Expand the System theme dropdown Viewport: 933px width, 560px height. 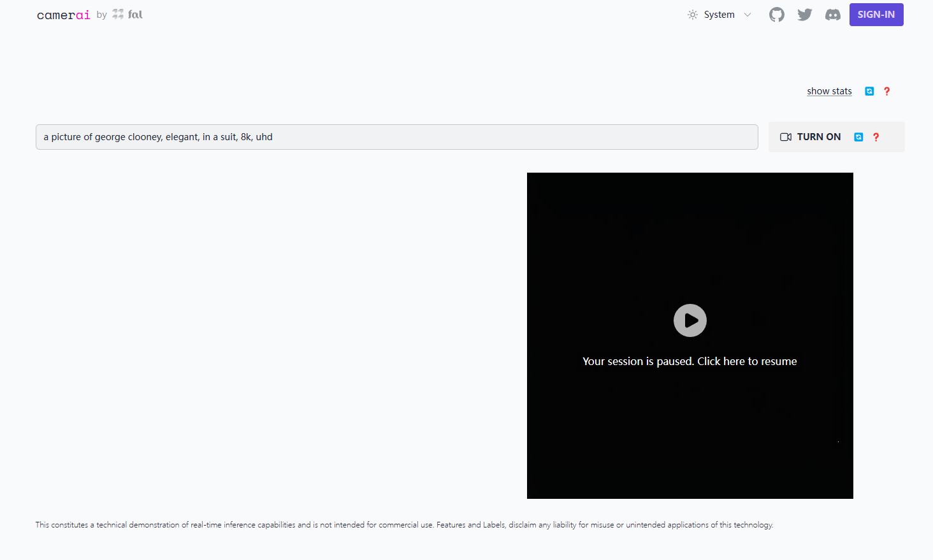(x=720, y=15)
